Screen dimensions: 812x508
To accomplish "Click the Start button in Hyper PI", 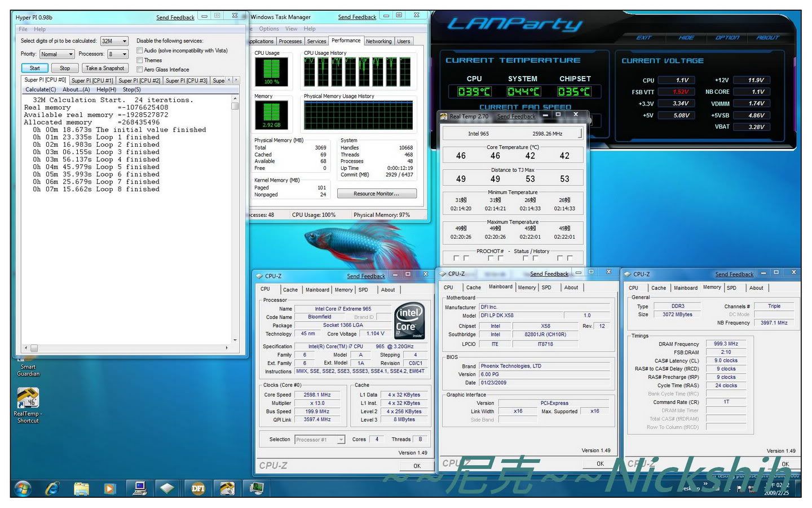I will pyautogui.click(x=34, y=68).
